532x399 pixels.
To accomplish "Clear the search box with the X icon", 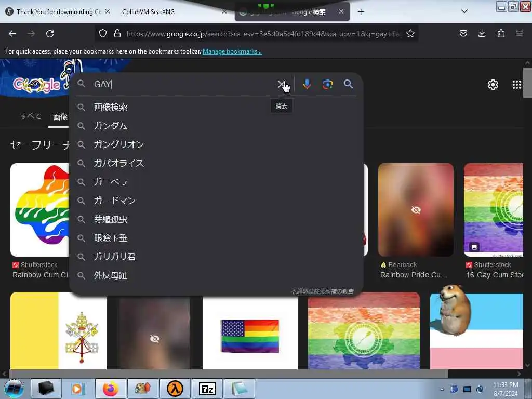I will pos(281,84).
